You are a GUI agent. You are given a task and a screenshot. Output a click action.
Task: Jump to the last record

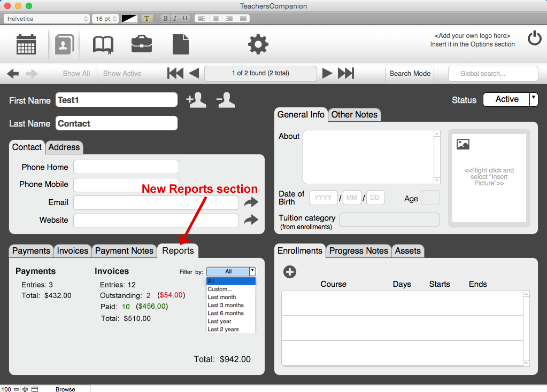coord(346,73)
